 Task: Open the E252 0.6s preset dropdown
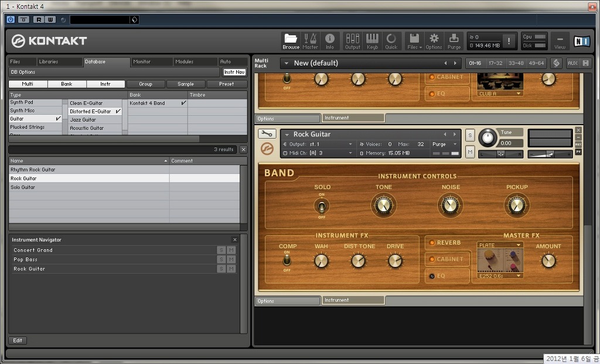pos(500,276)
